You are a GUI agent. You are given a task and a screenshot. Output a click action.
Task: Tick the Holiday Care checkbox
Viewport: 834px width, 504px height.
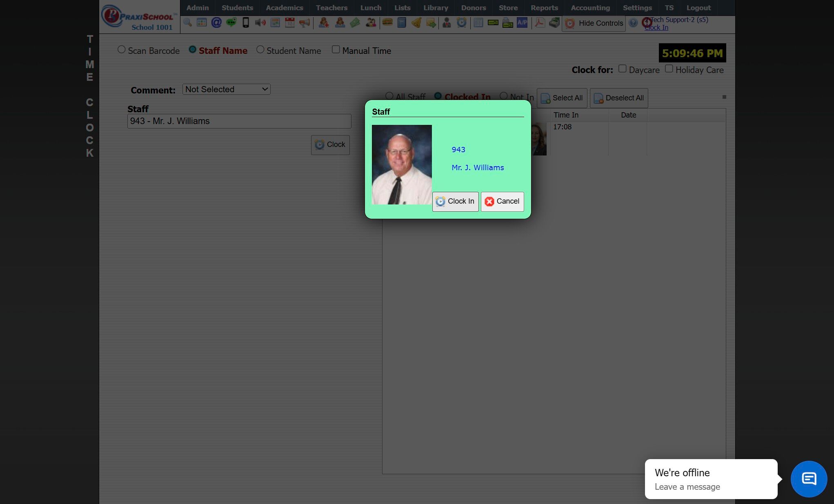point(669,69)
